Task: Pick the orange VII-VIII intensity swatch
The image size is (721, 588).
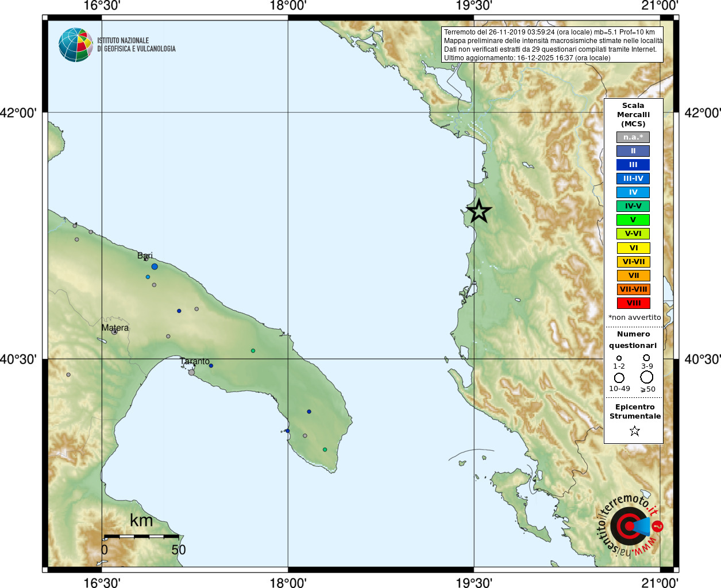Action: point(633,289)
